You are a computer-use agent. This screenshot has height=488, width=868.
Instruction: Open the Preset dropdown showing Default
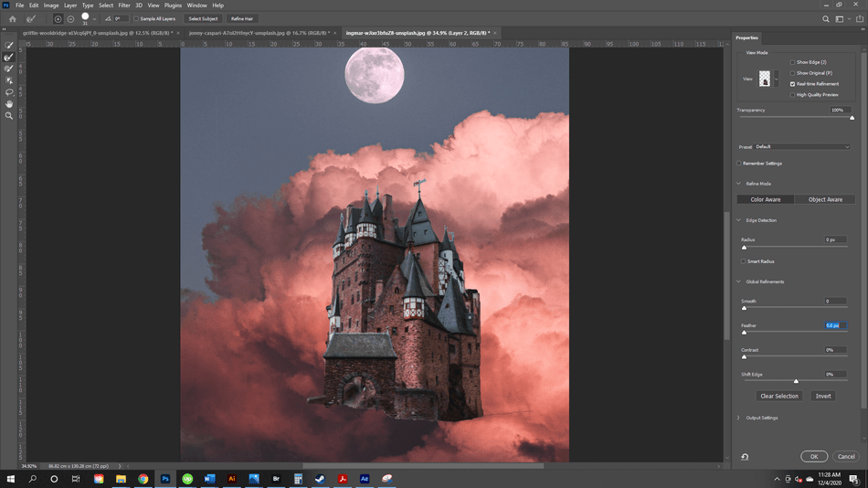click(801, 147)
